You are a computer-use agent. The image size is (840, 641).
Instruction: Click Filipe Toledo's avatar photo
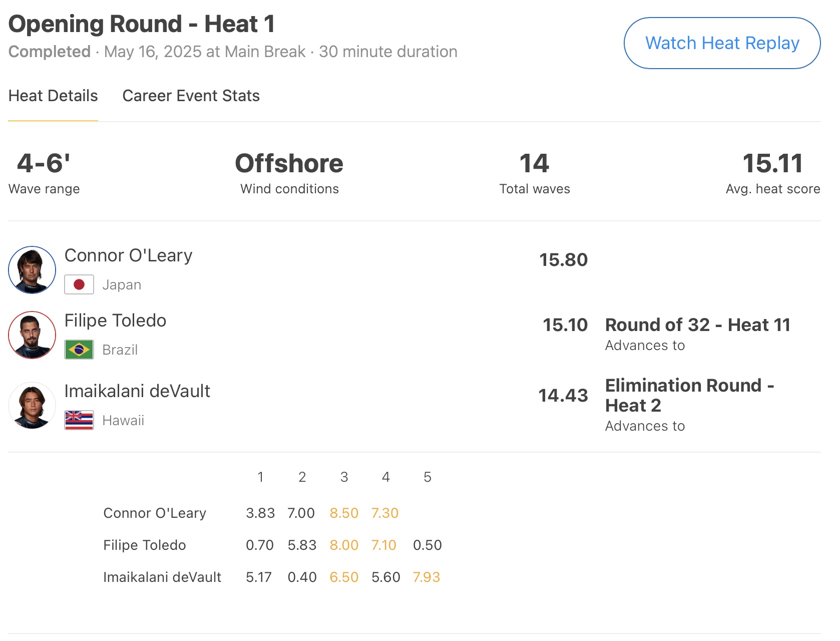32,335
